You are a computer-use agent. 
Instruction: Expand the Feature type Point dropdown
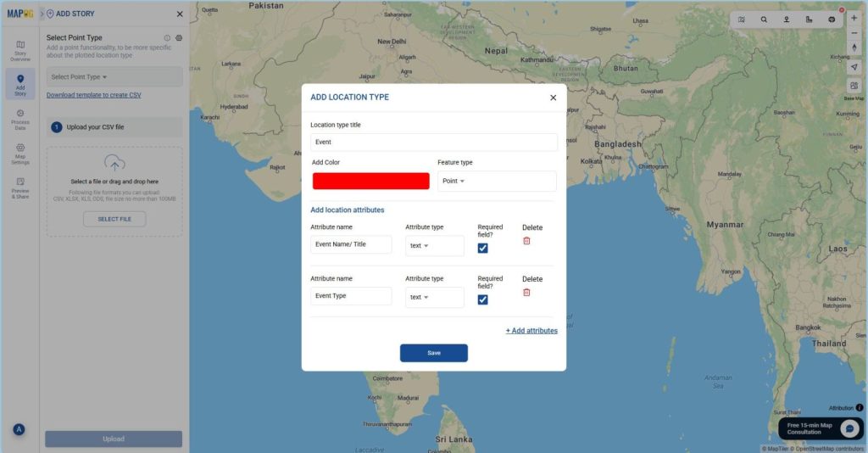(496, 182)
